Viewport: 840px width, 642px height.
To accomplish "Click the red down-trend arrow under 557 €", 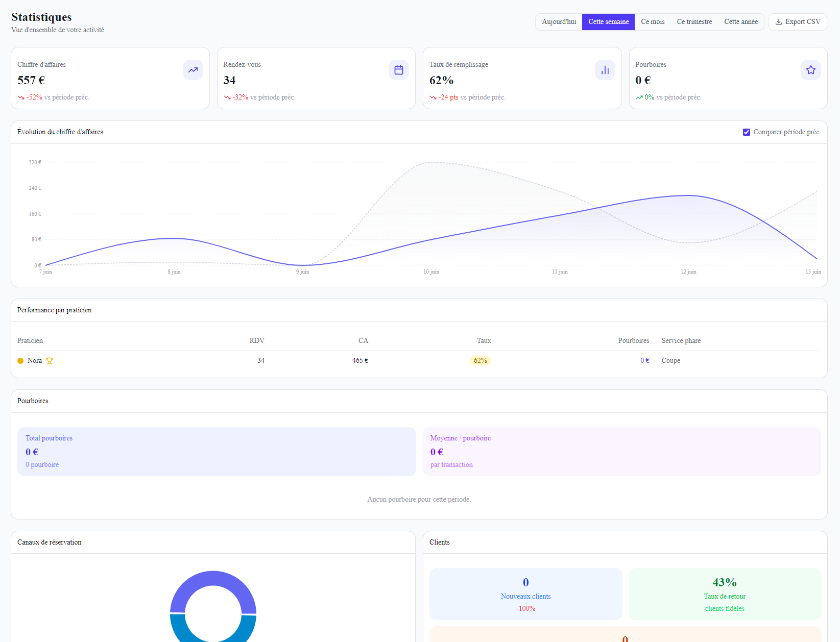I will 21,97.
